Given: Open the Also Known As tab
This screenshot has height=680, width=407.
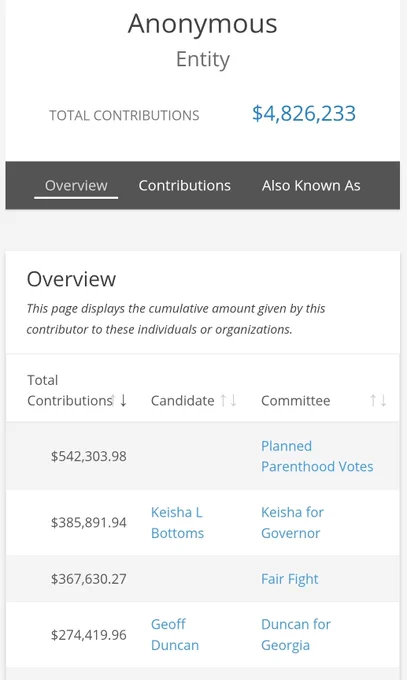Looking at the screenshot, I should tap(311, 186).
